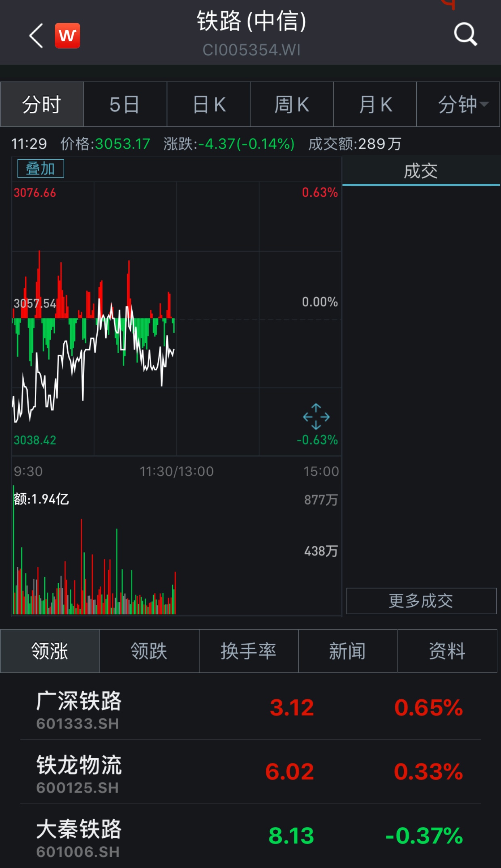Open 更多成交 details
Viewport: 501px width, 868px height.
coord(421,601)
